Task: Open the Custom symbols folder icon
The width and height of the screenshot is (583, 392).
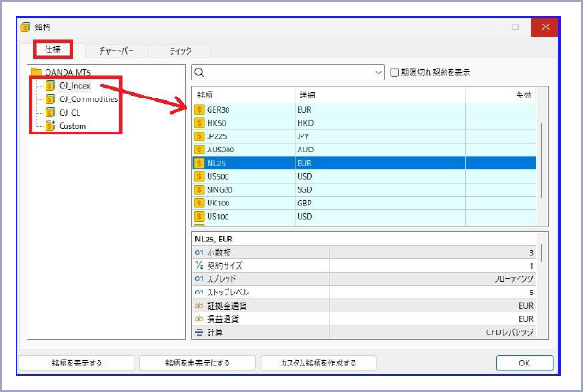Action: (x=50, y=125)
